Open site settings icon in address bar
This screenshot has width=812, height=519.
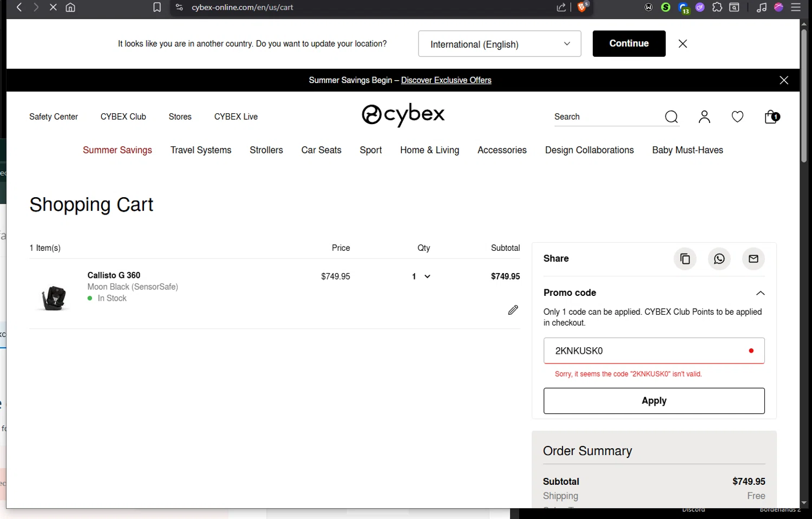(x=180, y=8)
